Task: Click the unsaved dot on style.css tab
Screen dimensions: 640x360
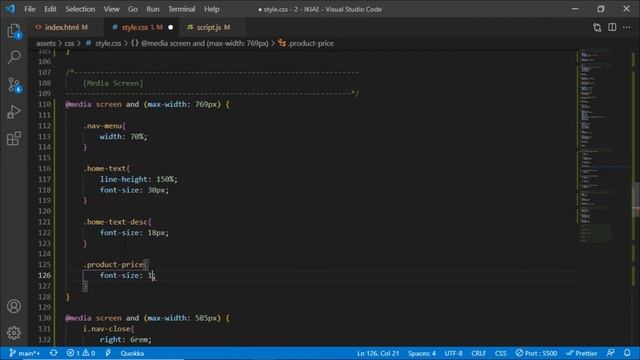Action: (x=171, y=27)
